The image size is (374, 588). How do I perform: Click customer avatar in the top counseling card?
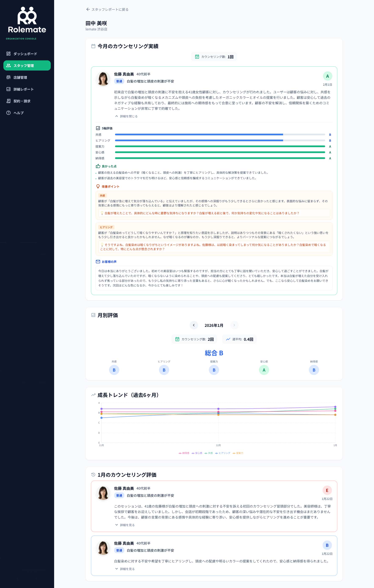click(103, 79)
